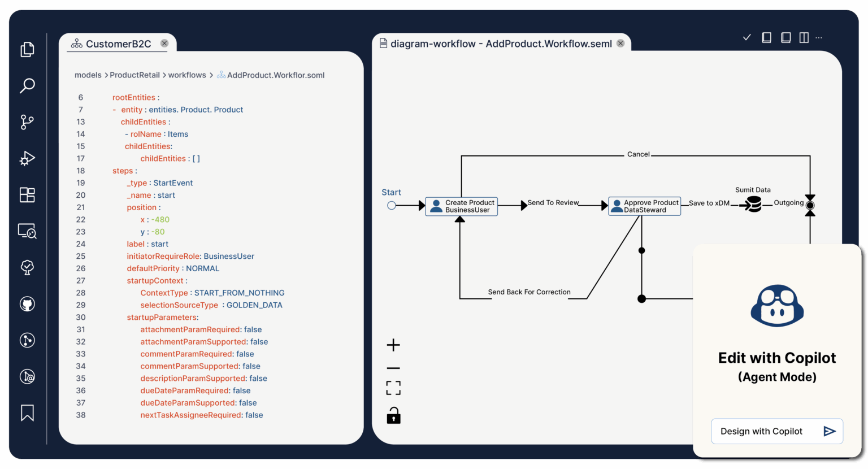The image size is (868, 469).
Task: Click the remote explorer monitor icon
Action: (27, 231)
